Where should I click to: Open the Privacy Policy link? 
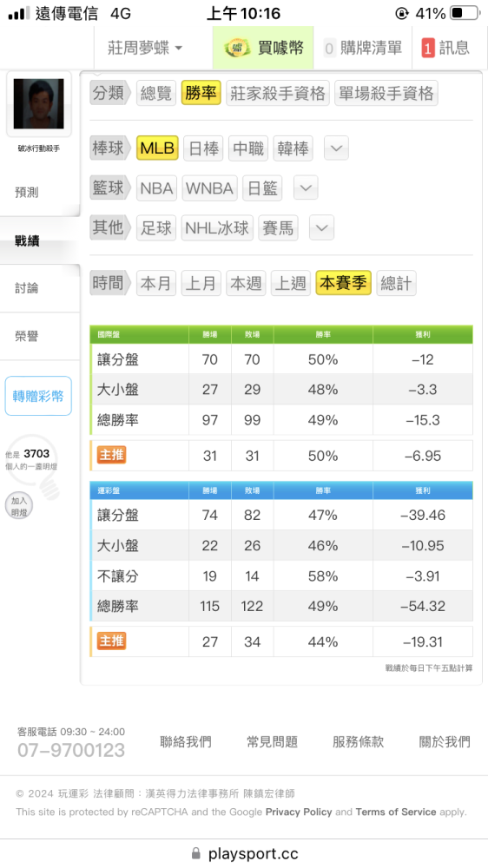click(299, 812)
